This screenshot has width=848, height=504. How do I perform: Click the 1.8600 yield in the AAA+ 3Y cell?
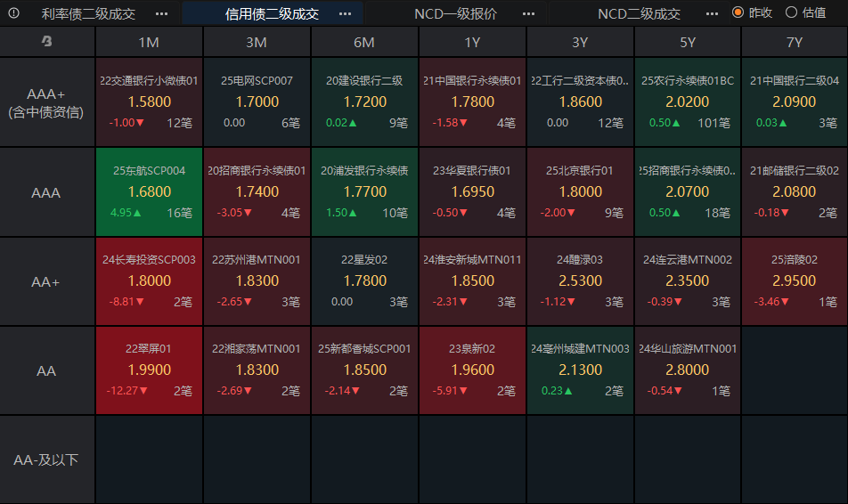[x=580, y=102]
